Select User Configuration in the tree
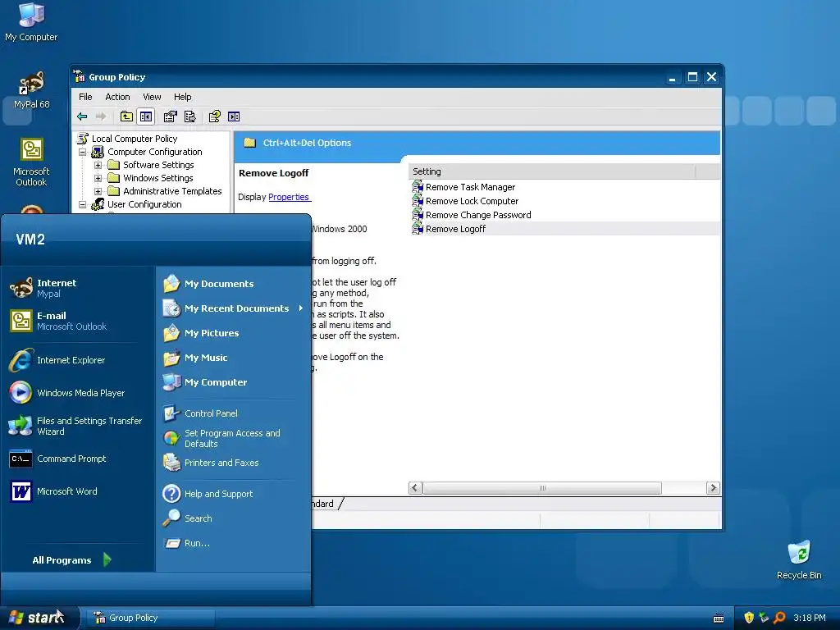The width and height of the screenshot is (840, 630). point(144,204)
